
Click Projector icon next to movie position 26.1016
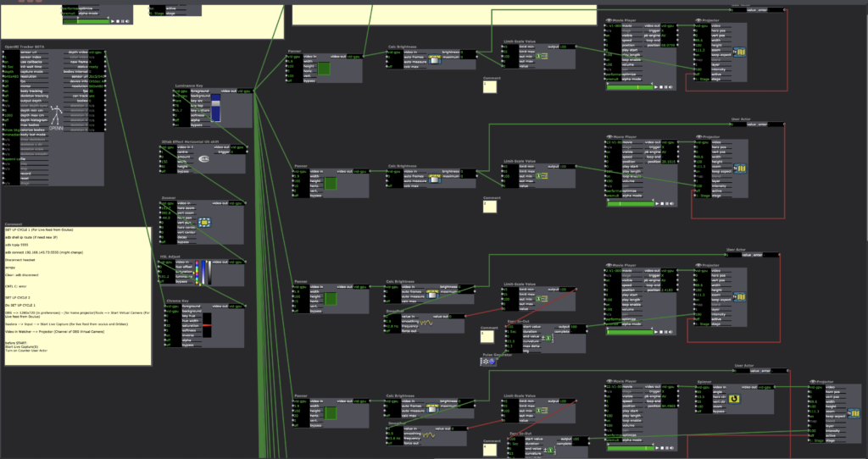pos(741,169)
